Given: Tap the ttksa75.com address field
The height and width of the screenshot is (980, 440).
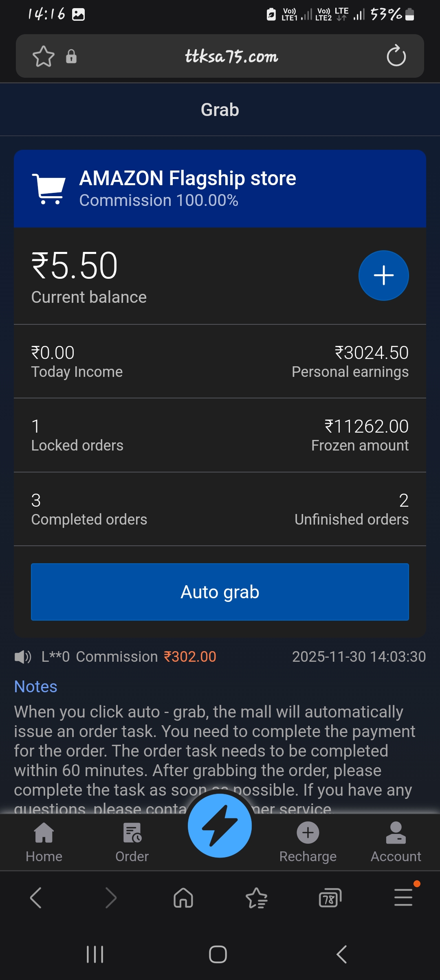Looking at the screenshot, I should 231,56.
